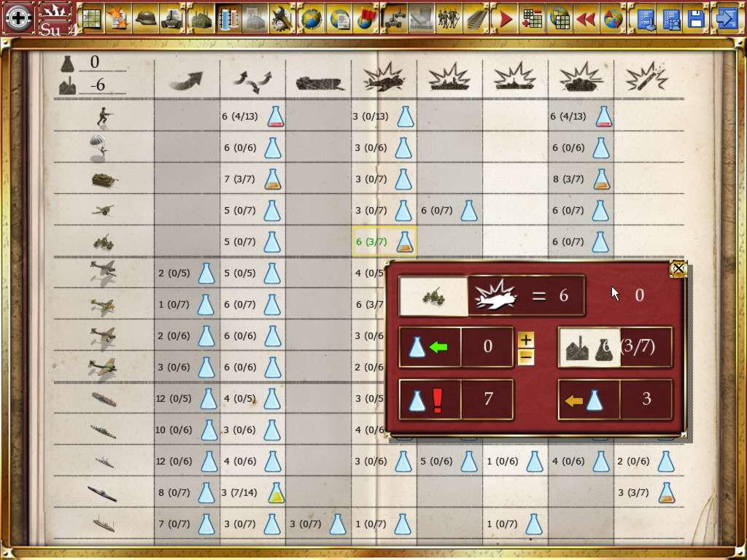747x560 pixels.
Task: Click paratrooper row flask next to 3 (0/6)
Action: [403, 147]
